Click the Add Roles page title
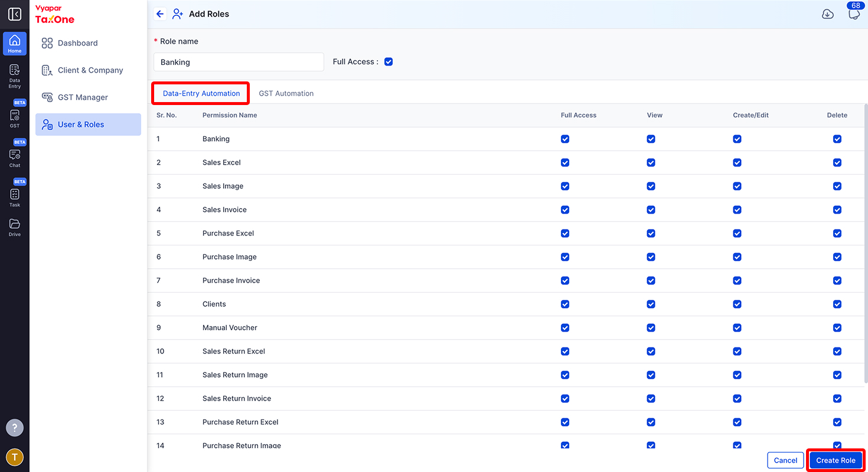 [x=209, y=14]
